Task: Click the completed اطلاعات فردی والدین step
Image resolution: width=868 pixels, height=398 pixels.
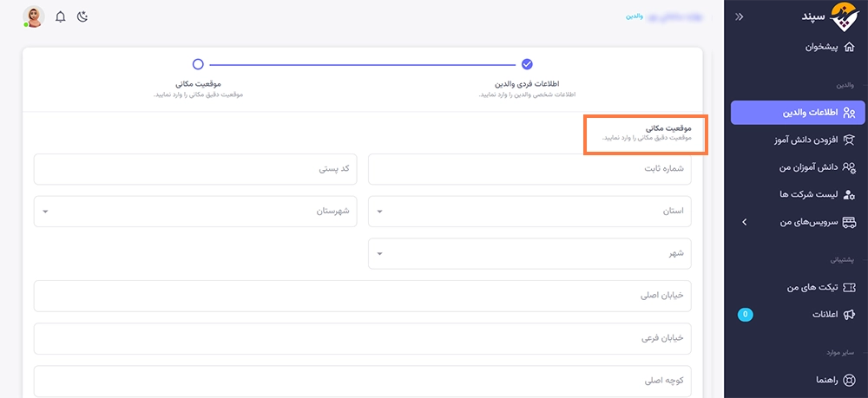Action: pos(527,64)
